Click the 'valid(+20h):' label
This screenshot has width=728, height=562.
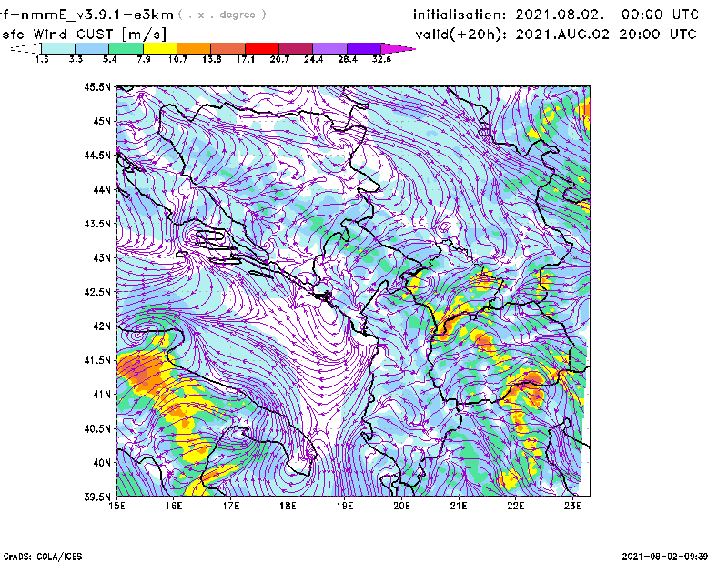pos(460,35)
